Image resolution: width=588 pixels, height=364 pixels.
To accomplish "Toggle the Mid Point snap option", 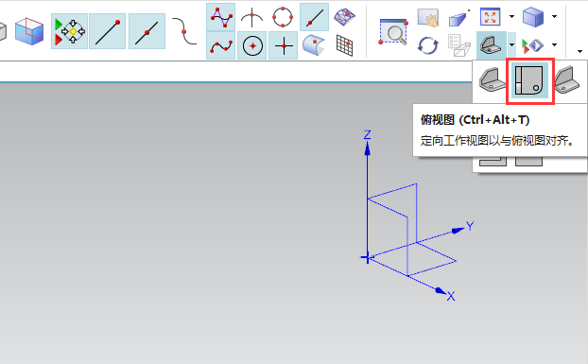I will click(x=147, y=31).
